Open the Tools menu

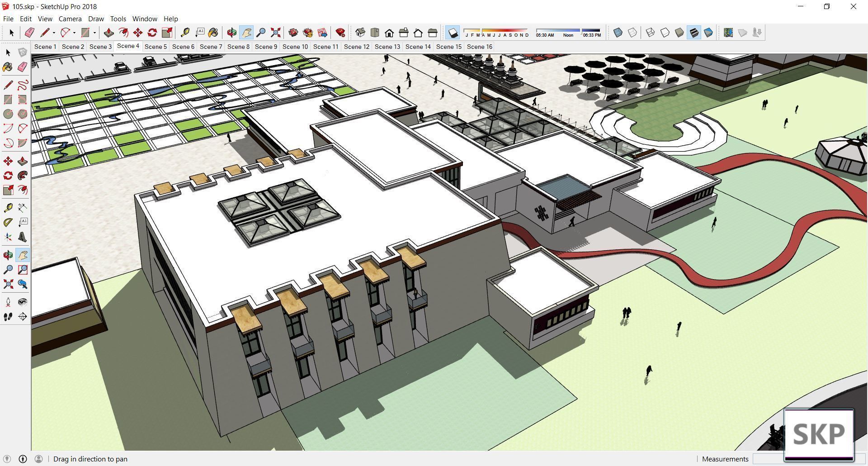coord(118,19)
